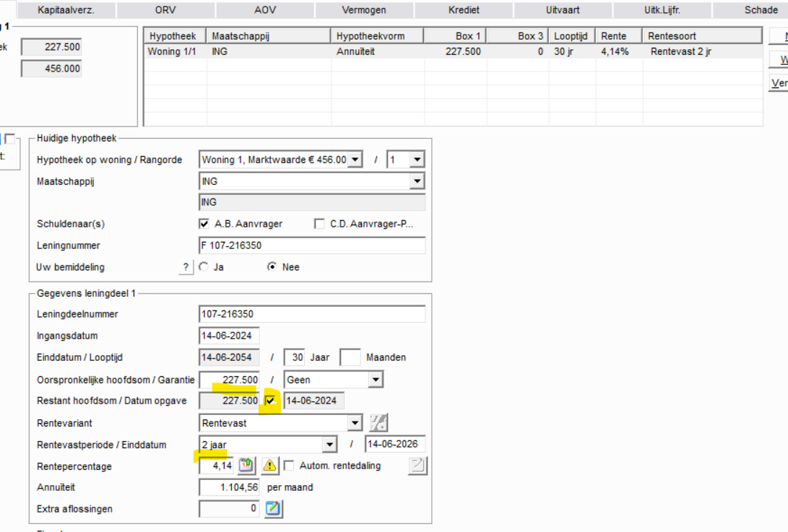The width and height of the screenshot is (788, 532).
Task: Click the question mark help button
Action: (186, 267)
